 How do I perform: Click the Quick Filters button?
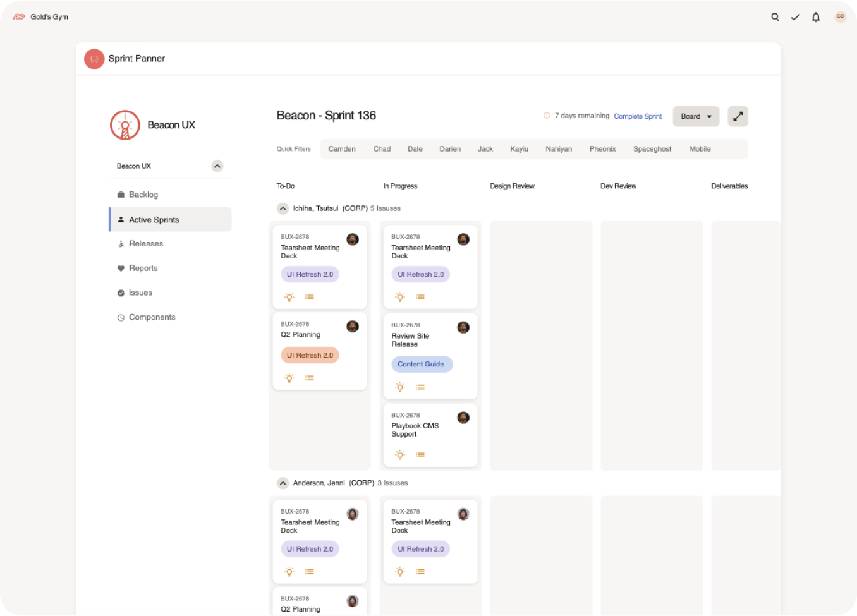click(293, 148)
